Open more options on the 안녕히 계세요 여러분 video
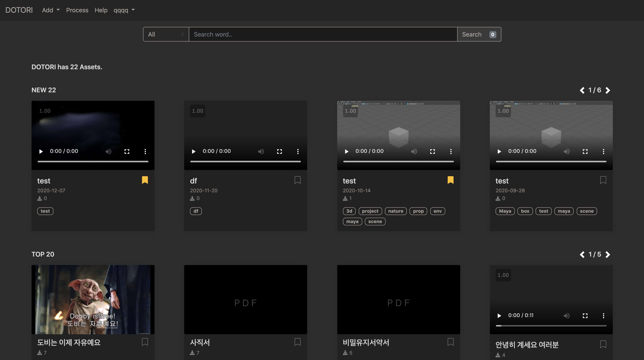The image size is (644, 360). pyautogui.click(x=603, y=315)
